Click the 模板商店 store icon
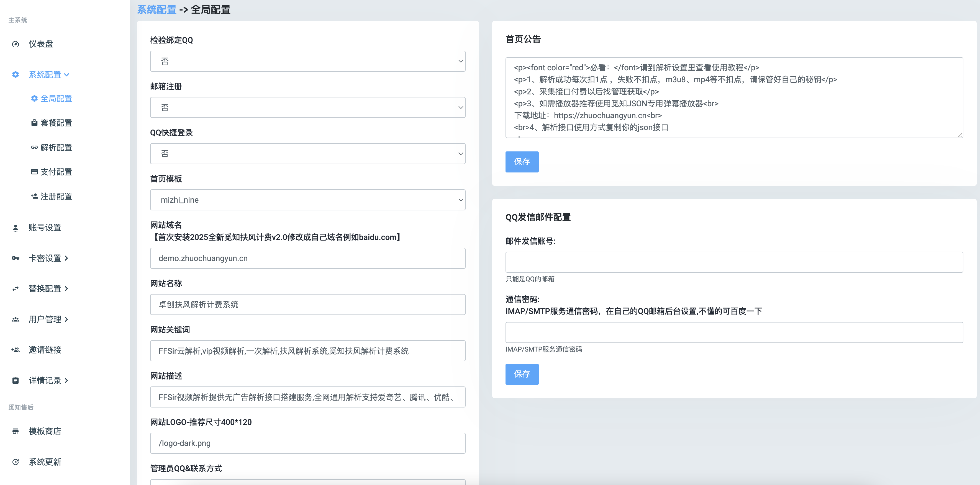 tap(16, 431)
